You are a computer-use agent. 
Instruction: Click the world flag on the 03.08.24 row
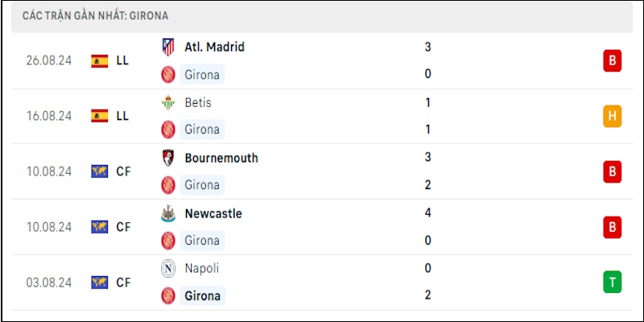tap(99, 283)
